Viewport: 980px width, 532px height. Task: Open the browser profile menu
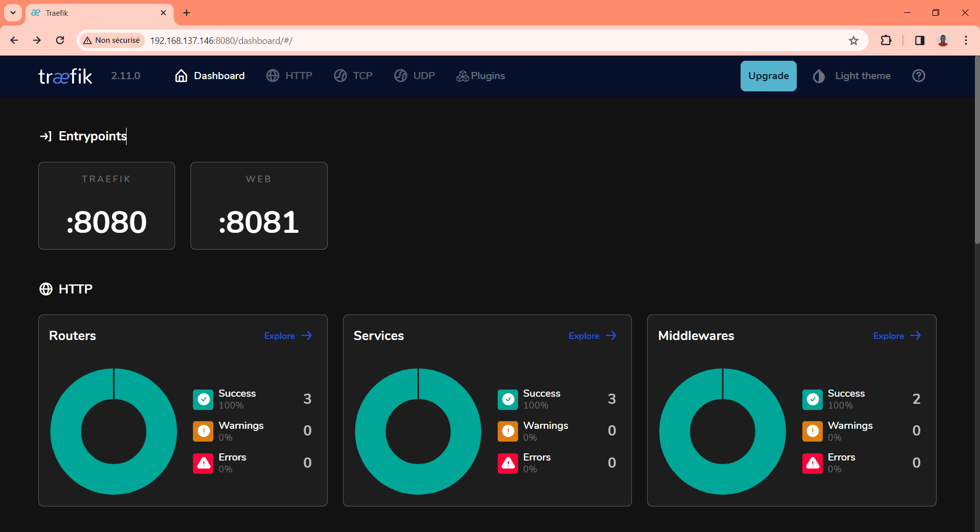tap(943, 40)
